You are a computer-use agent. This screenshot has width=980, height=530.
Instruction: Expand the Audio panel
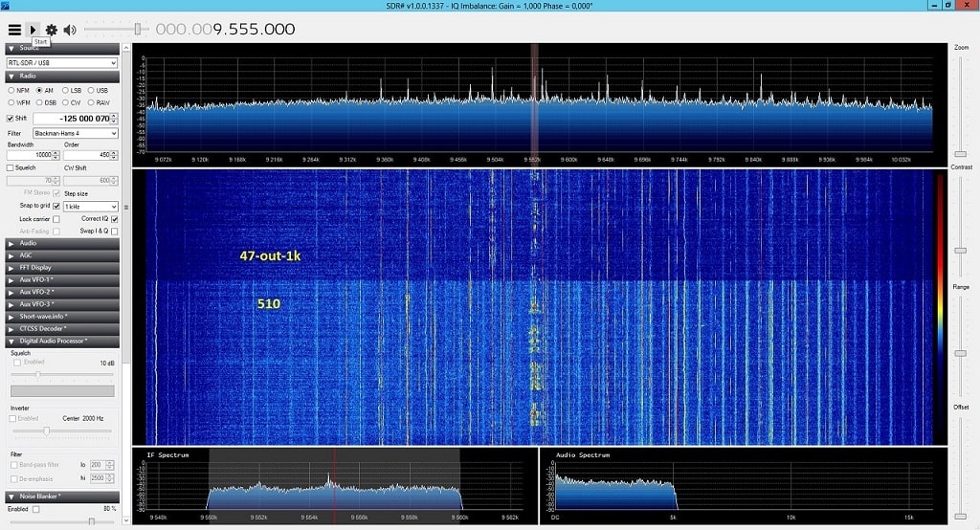[62, 243]
